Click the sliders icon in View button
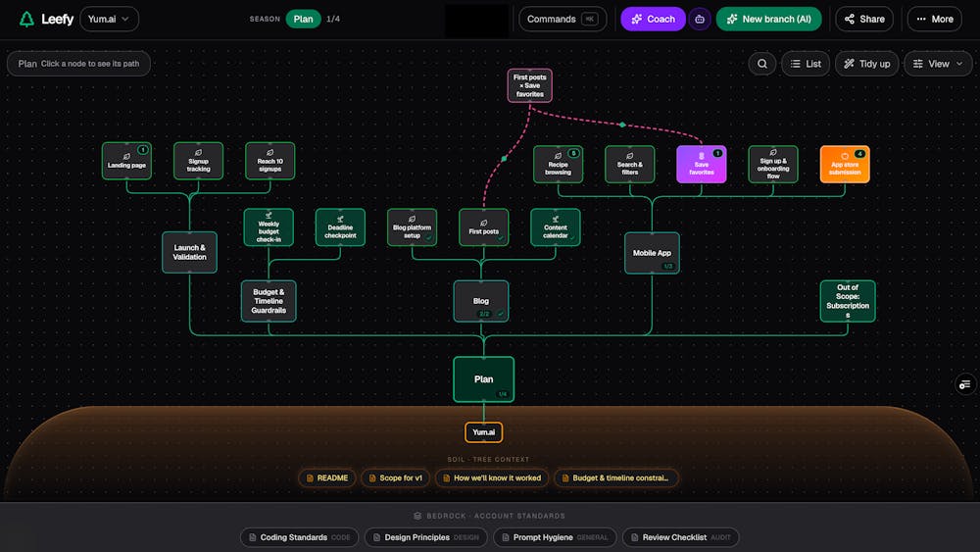980x552 pixels. 918,64
